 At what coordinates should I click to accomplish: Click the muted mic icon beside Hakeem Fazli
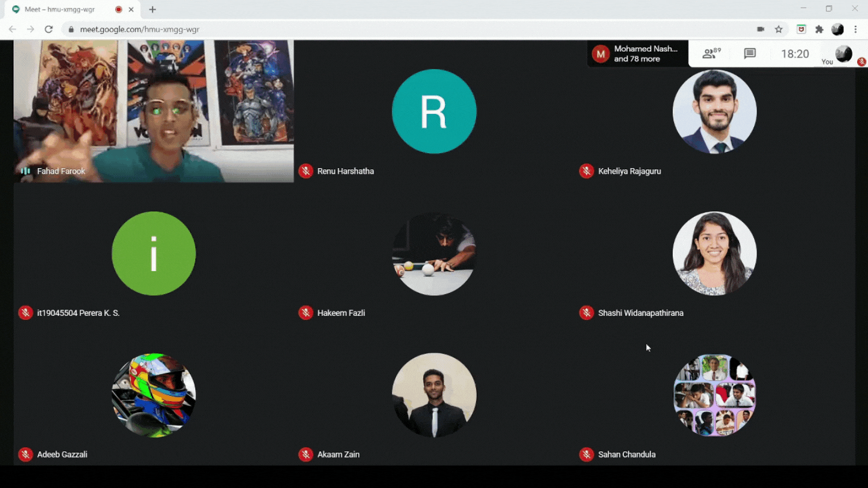(306, 313)
